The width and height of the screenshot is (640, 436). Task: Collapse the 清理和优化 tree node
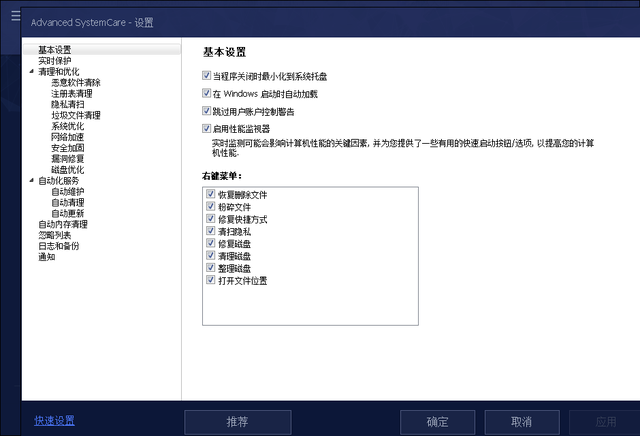[x=31, y=71]
